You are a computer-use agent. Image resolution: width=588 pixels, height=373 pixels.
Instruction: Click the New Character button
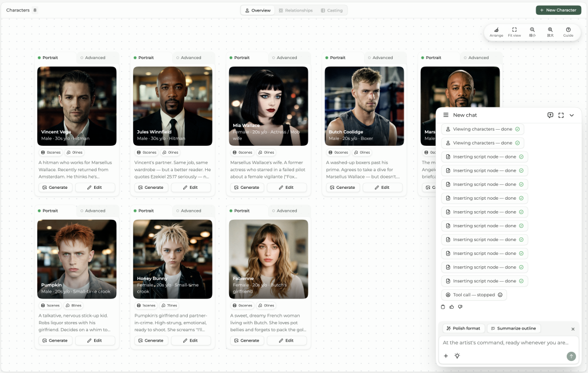pos(558,10)
